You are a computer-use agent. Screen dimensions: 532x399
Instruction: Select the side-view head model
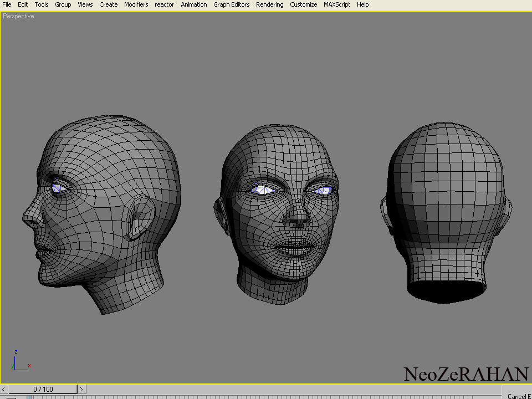click(x=102, y=214)
